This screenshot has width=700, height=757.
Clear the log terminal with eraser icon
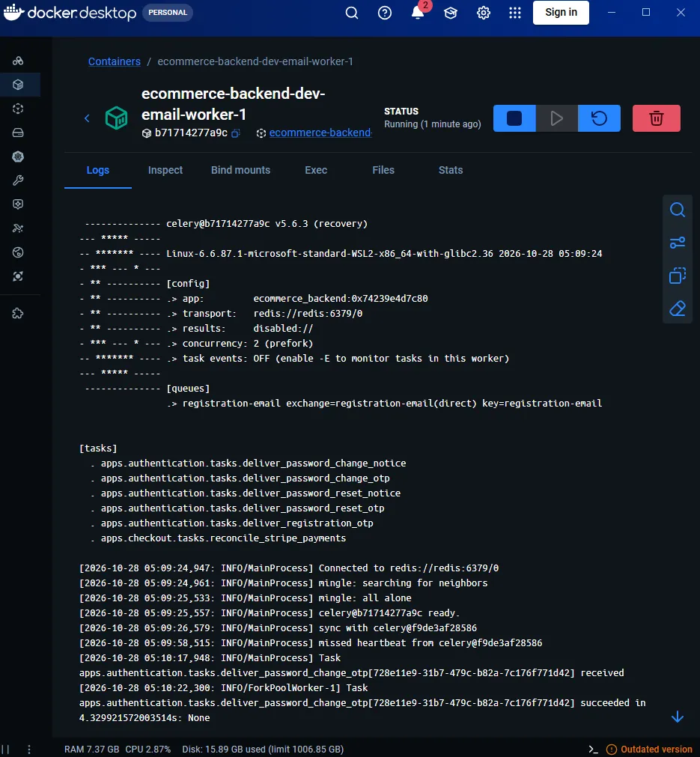(x=678, y=308)
